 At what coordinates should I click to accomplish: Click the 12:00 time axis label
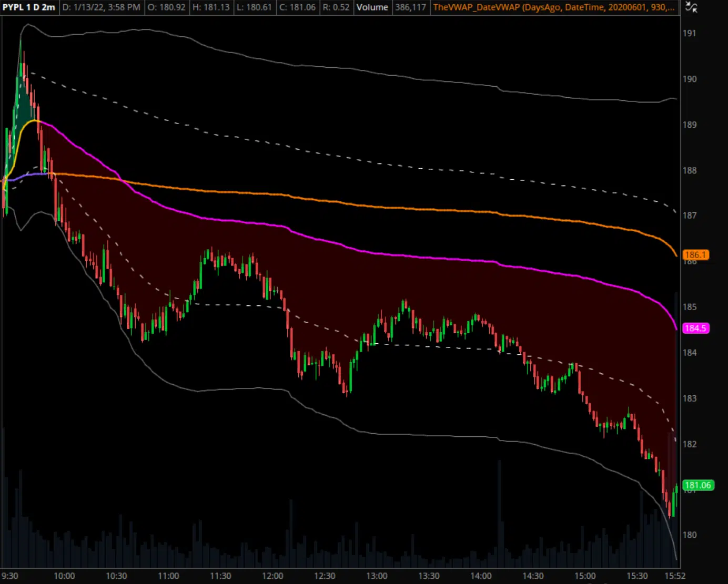(x=272, y=576)
